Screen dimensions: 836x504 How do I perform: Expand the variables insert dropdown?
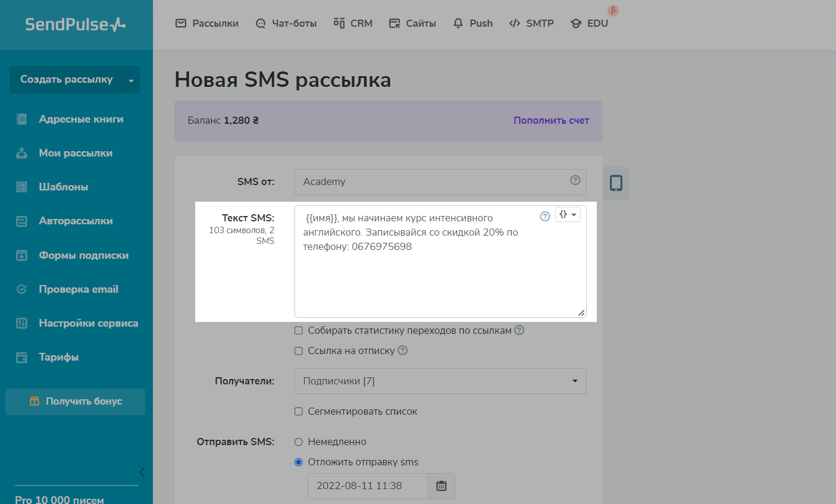coord(568,215)
